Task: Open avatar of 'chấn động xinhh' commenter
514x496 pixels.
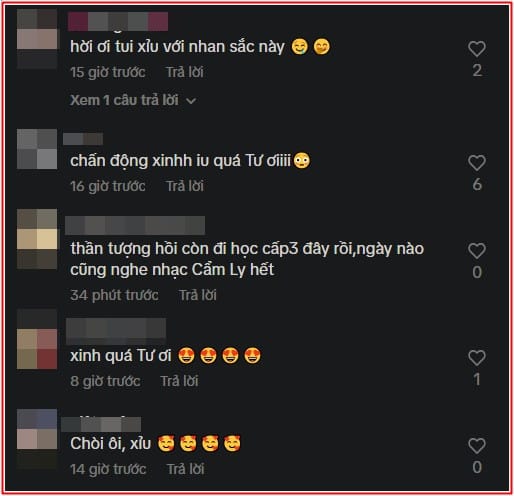Action: (37, 149)
